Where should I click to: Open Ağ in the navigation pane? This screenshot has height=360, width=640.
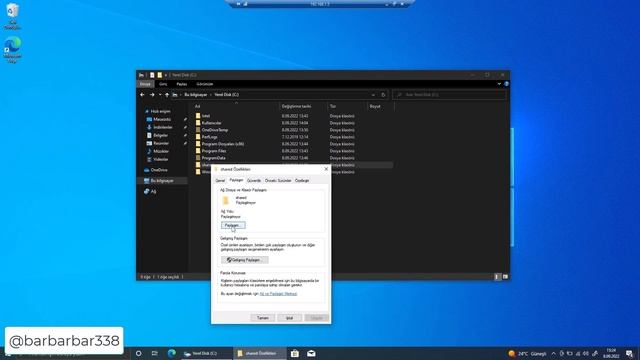[153, 191]
